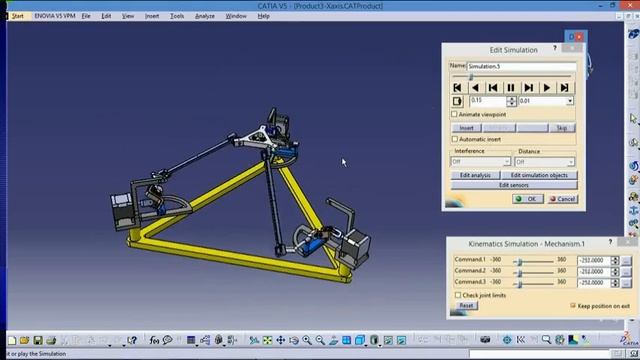Click the 0.15 time value spinner arrows

point(511,101)
